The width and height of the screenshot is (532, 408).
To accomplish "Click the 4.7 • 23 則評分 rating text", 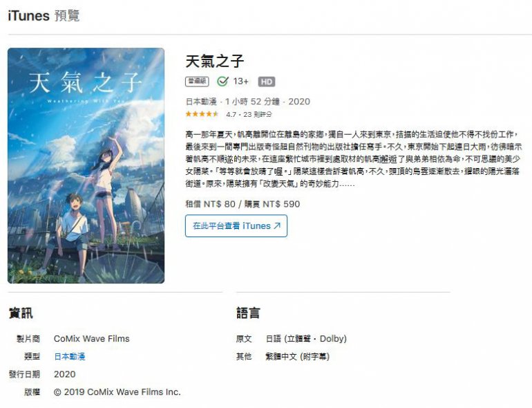I will pyautogui.click(x=249, y=115).
